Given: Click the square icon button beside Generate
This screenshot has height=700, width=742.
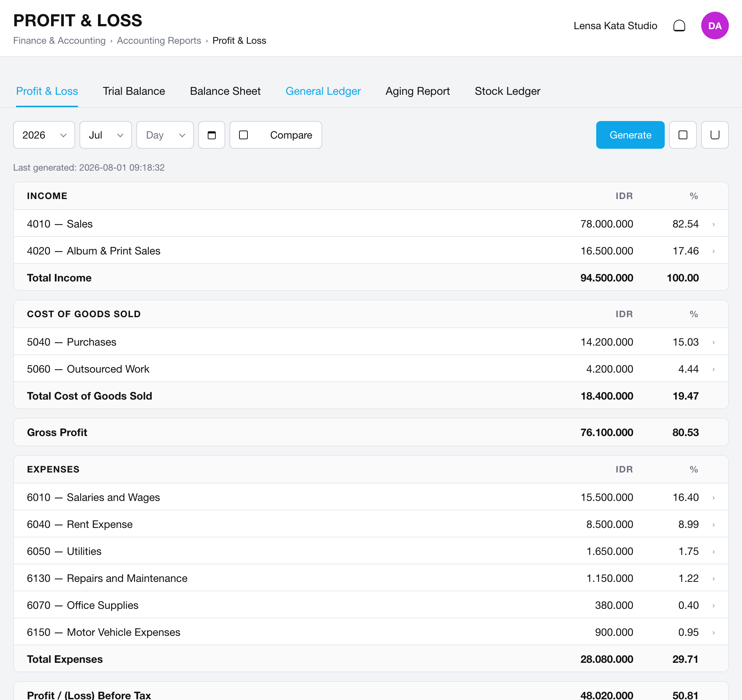Looking at the screenshot, I should (683, 135).
